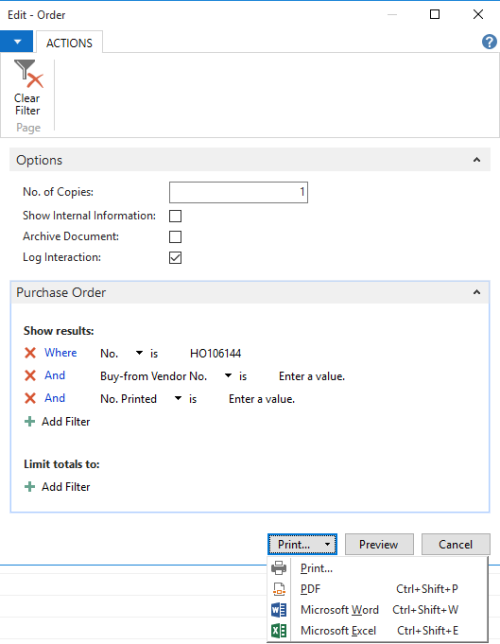Select the ACTIONS ribbon tab
The image size is (500, 644).
click(x=69, y=43)
